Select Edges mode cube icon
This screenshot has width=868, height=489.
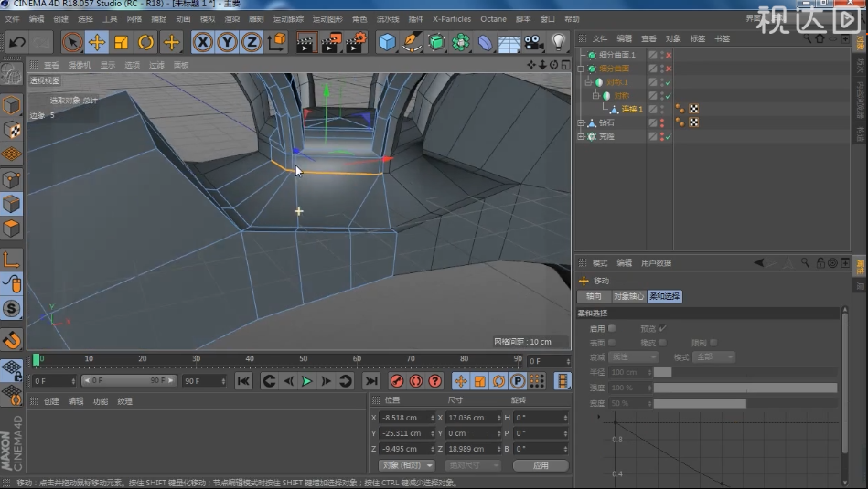(x=11, y=204)
